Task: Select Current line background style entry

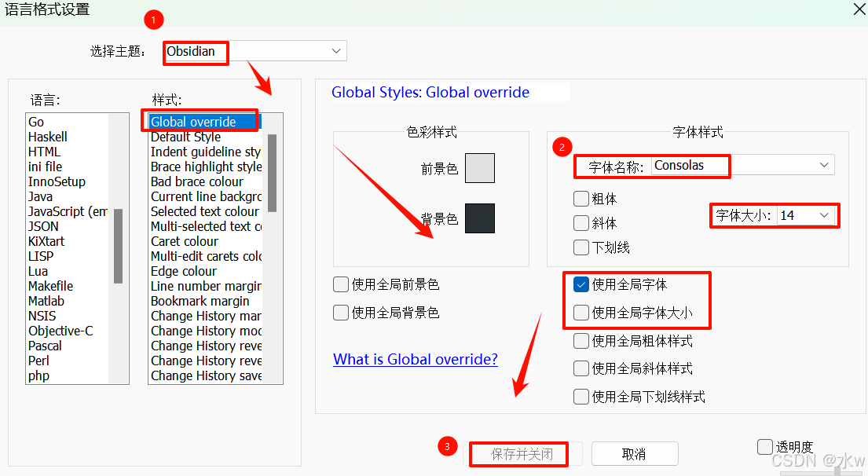Action: pyautogui.click(x=205, y=196)
